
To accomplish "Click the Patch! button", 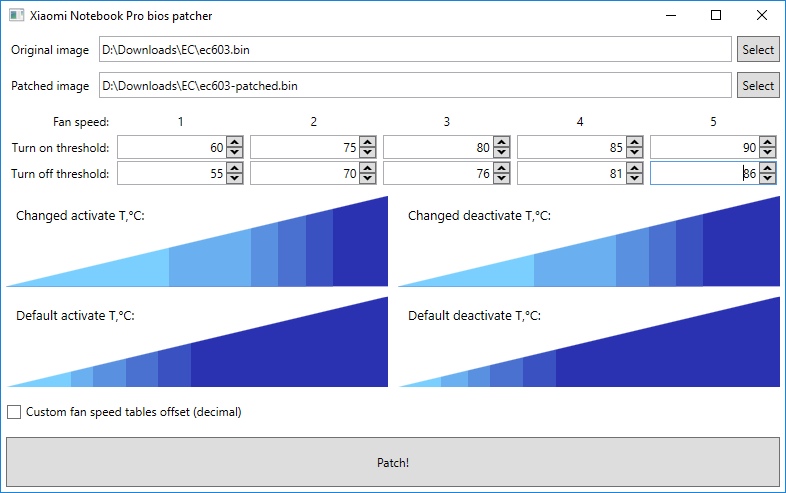I will point(393,462).
